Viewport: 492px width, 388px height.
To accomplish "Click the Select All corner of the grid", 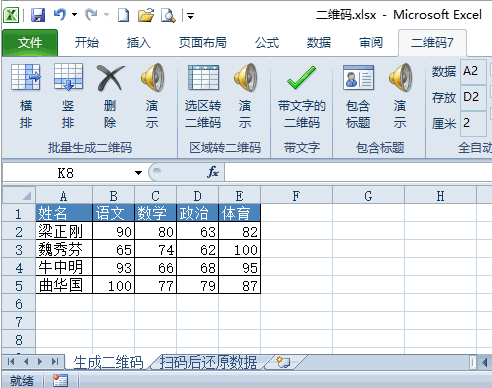I will pos(19,196).
